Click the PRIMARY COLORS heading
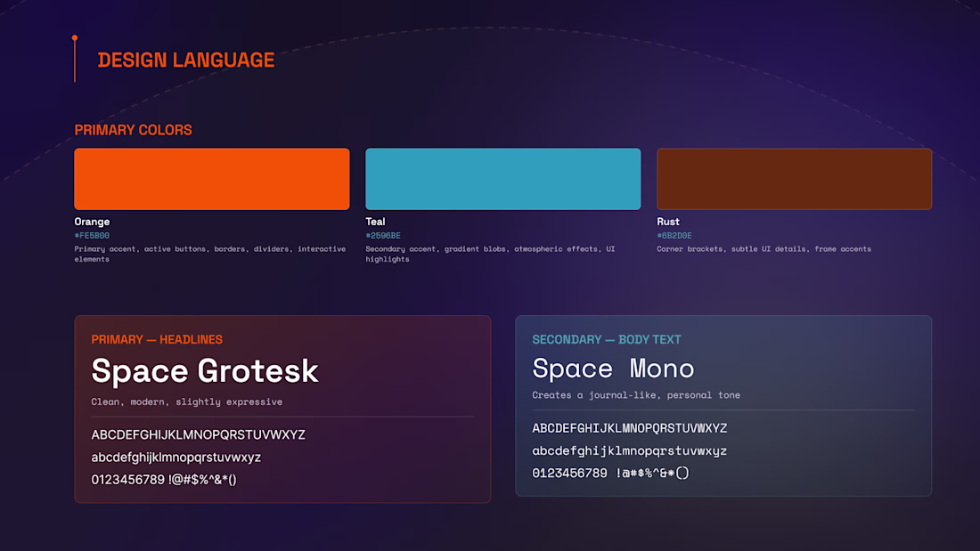This screenshot has width=980, height=551. [133, 130]
